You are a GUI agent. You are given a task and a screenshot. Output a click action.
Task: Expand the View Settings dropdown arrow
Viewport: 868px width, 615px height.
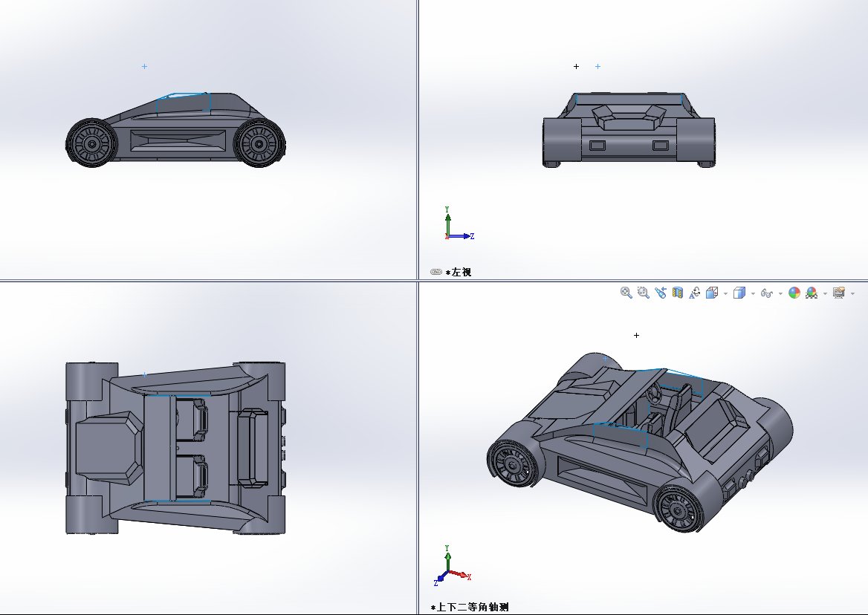[852, 293]
